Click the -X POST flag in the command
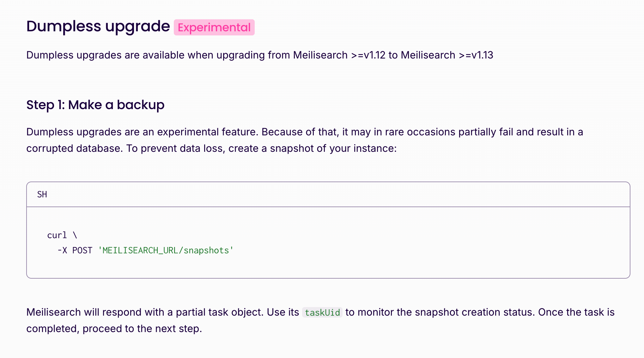Image resolution: width=644 pixels, height=358 pixels. [75, 250]
